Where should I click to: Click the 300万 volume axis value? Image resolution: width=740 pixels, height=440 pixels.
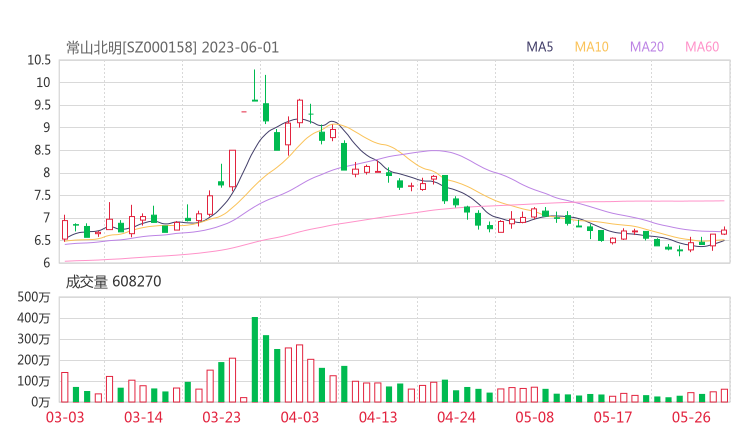point(34,339)
